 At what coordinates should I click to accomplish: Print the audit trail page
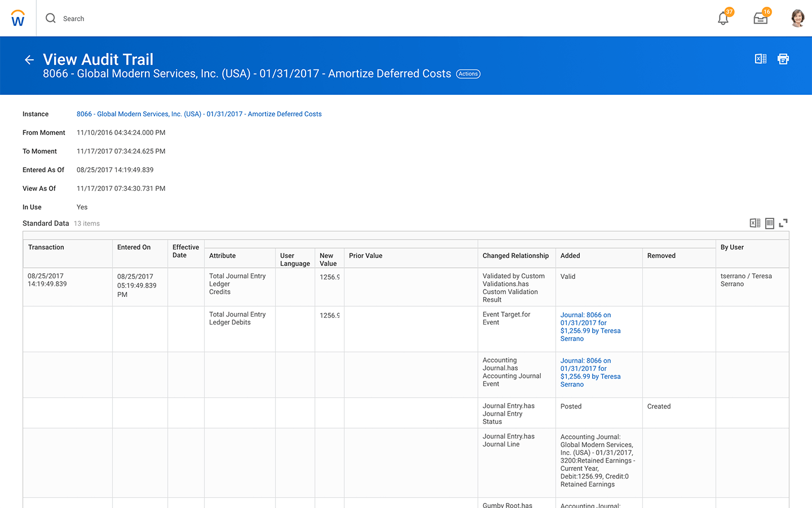click(783, 59)
